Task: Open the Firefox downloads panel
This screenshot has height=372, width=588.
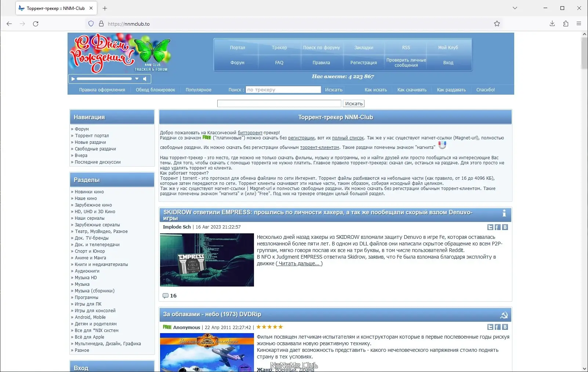Action: tap(552, 24)
